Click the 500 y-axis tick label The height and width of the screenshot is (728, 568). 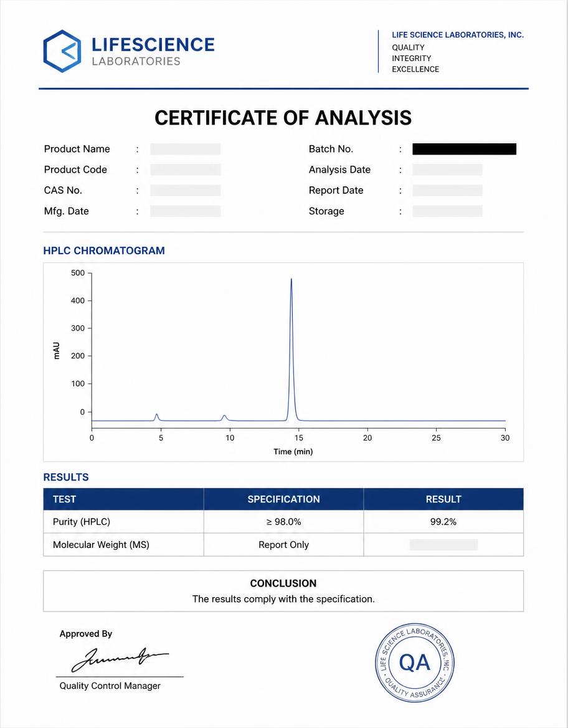coord(78,273)
